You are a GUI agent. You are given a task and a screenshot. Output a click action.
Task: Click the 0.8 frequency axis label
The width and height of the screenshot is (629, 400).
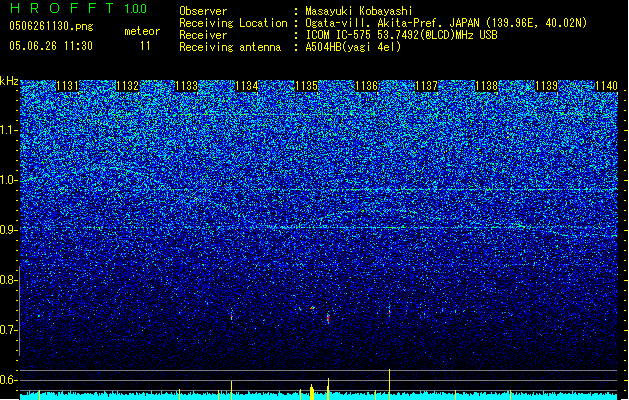(9, 280)
